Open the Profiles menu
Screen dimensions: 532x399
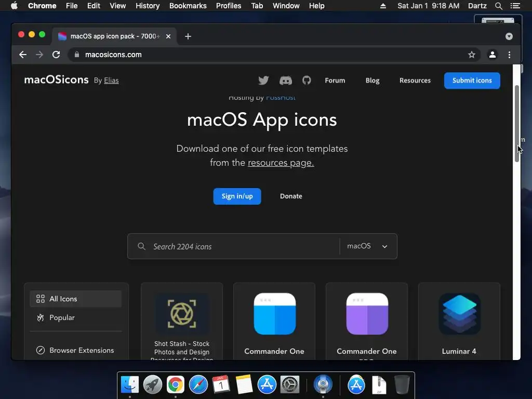click(x=229, y=6)
